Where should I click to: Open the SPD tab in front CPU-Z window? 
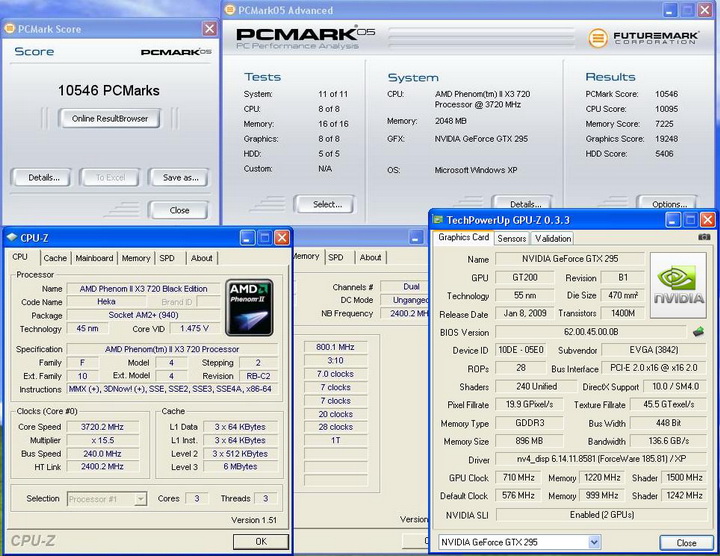click(167, 258)
